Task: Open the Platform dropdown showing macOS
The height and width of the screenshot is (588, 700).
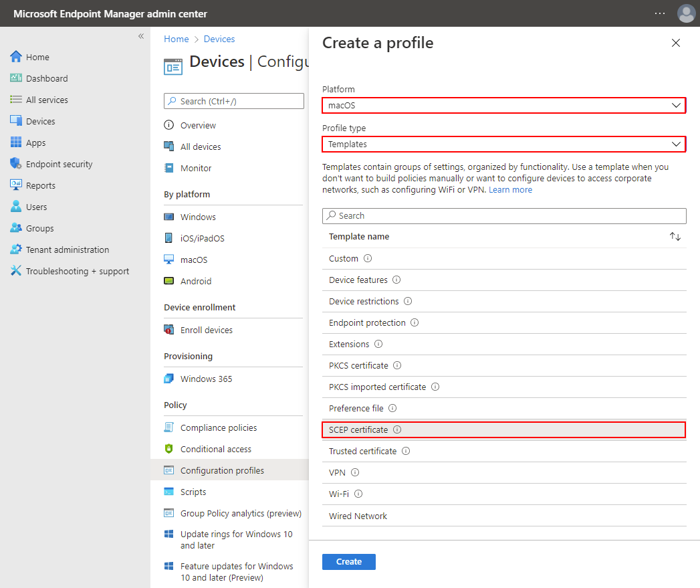Action: (503, 105)
